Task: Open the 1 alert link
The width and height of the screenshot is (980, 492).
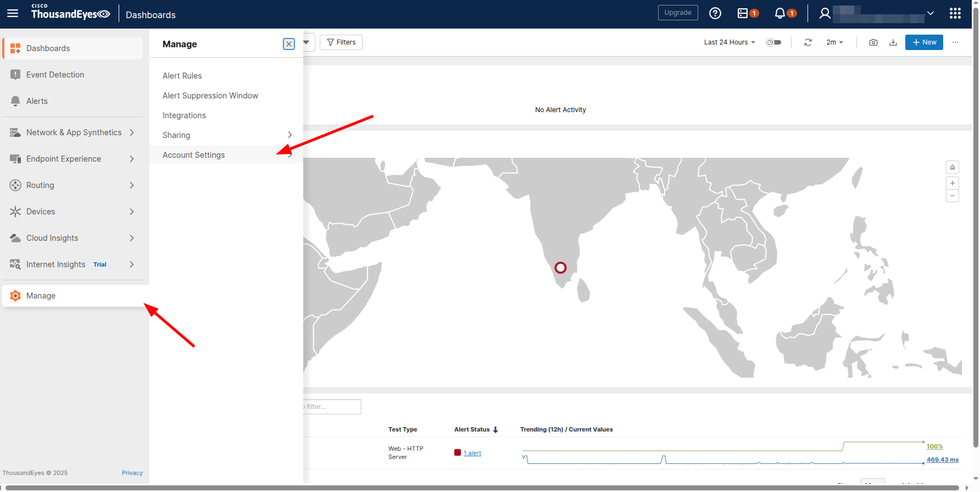Action: click(472, 453)
